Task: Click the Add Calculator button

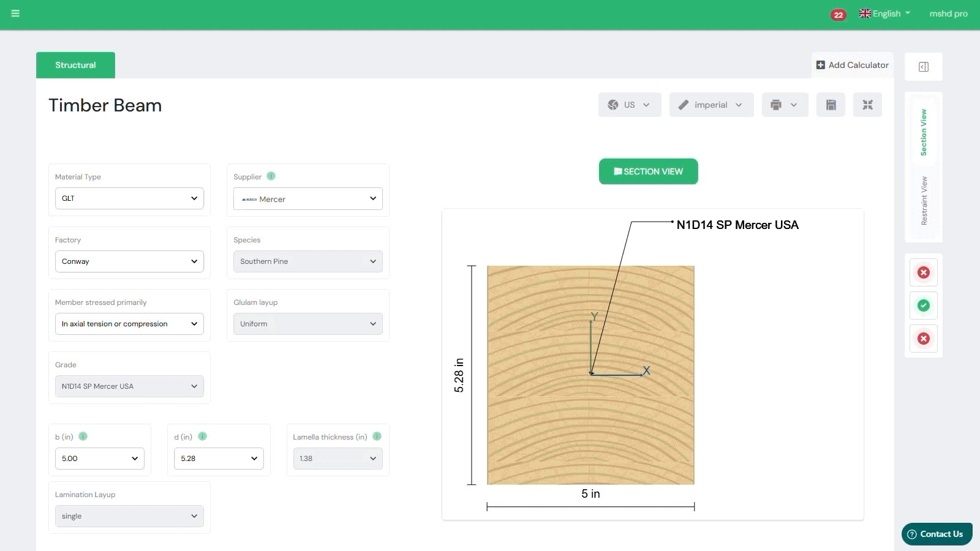Action: (x=852, y=65)
